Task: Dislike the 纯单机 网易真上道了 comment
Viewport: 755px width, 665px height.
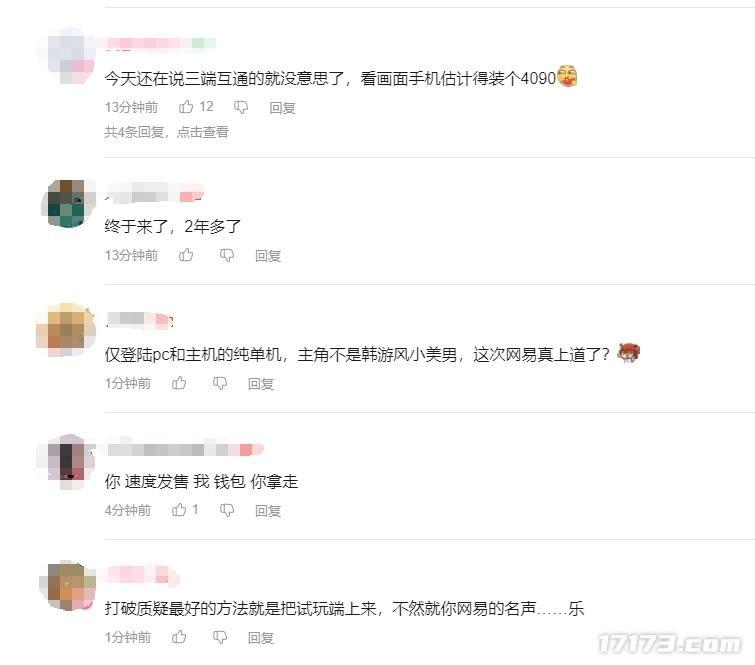Action: pos(220,383)
